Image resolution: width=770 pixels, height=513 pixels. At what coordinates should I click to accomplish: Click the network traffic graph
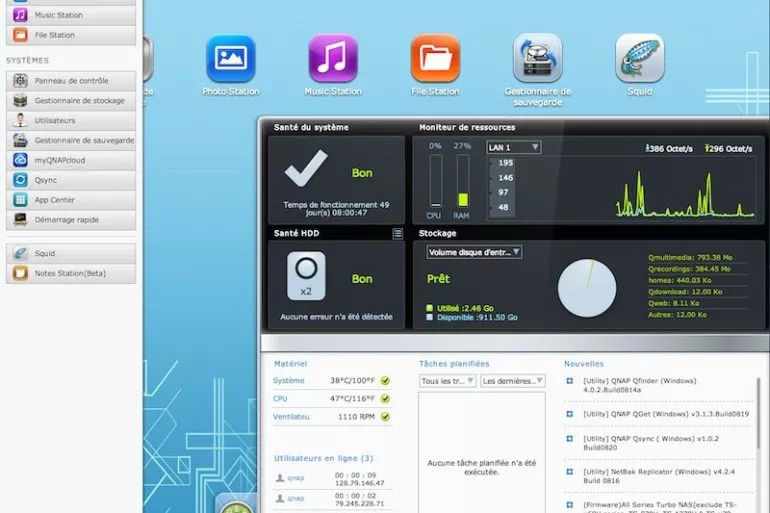(x=685, y=192)
